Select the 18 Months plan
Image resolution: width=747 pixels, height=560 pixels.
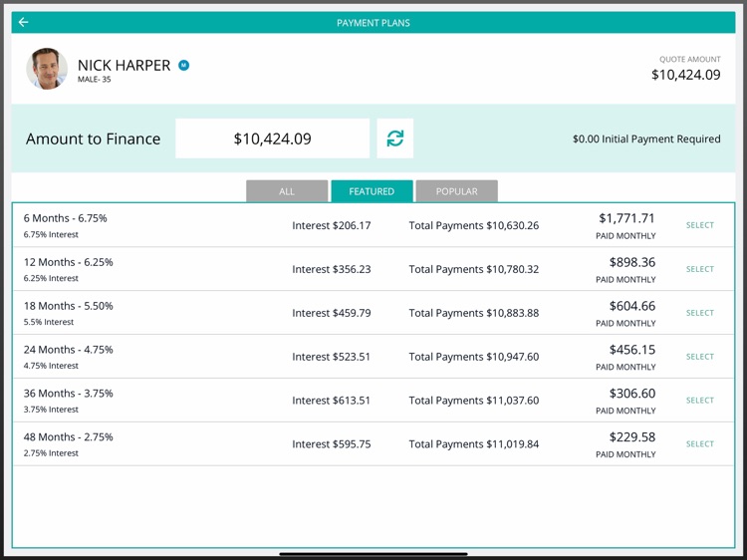tap(700, 313)
